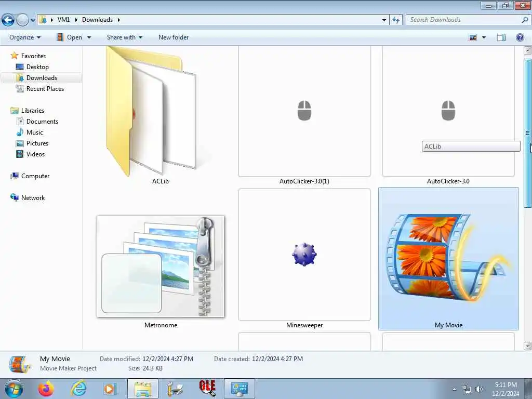Expand the Open button dropdown arrow
This screenshot has height=399, width=532.
click(x=89, y=37)
